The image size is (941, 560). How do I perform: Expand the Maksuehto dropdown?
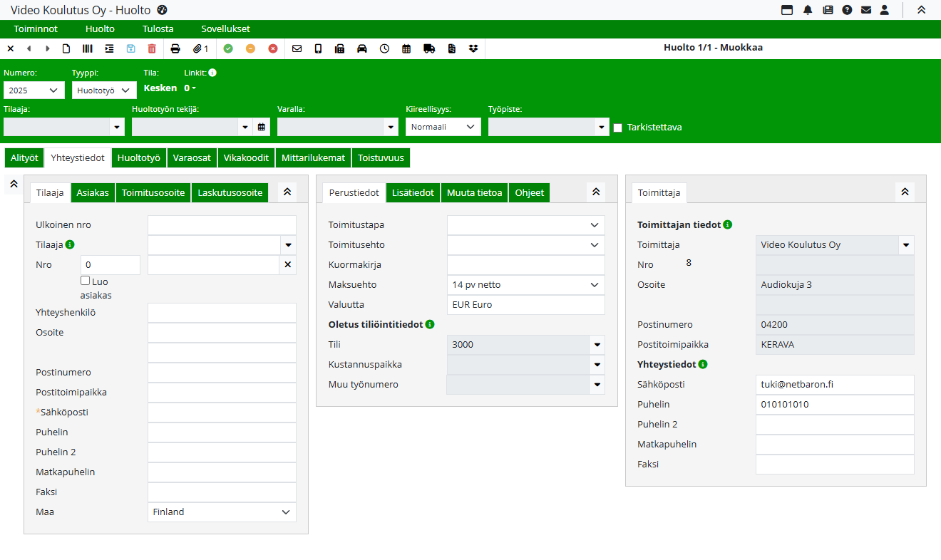525,285
